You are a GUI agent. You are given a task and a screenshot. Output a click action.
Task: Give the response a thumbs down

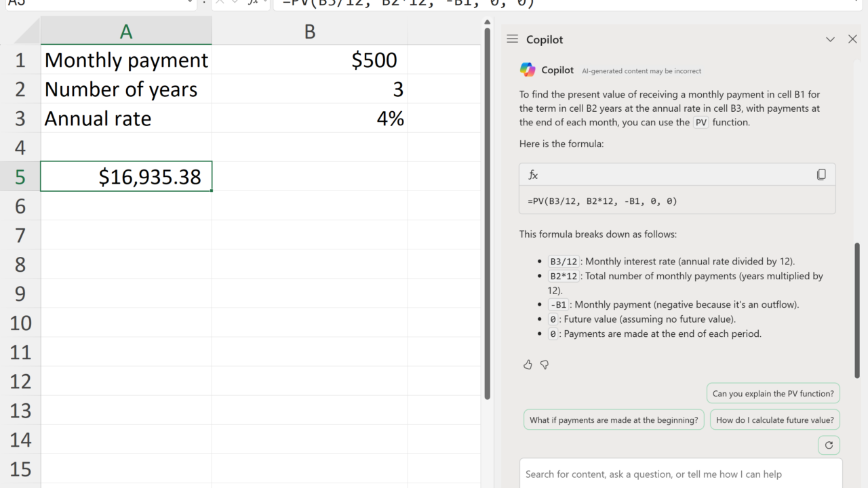click(544, 365)
